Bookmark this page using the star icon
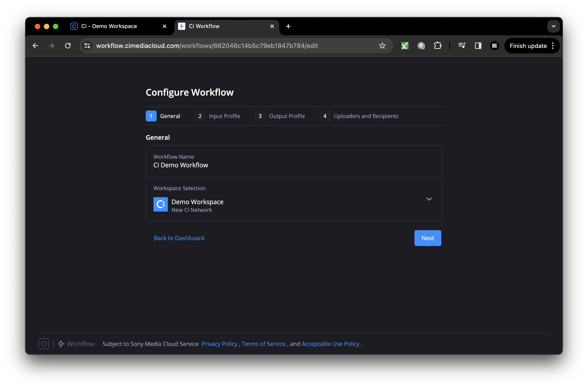Image resolution: width=588 pixels, height=388 pixels. (382, 45)
